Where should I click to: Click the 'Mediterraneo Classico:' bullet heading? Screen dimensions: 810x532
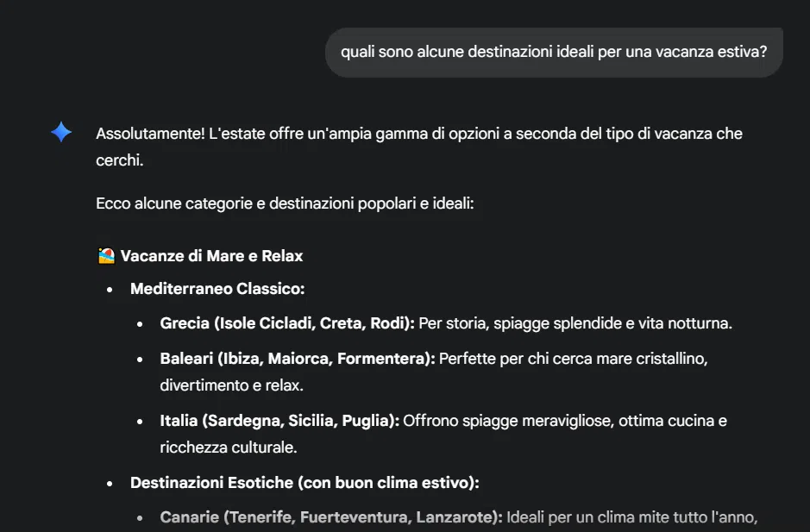(217, 289)
